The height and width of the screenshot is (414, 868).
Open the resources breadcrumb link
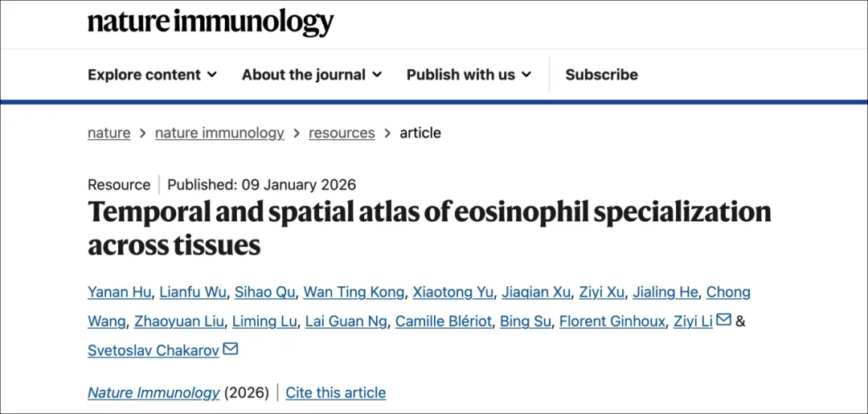pyautogui.click(x=342, y=133)
